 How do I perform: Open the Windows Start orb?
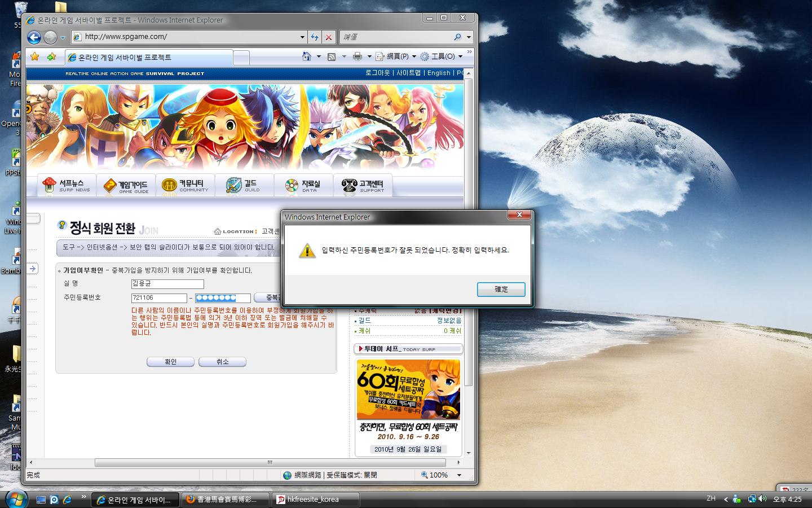click(x=16, y=499)
